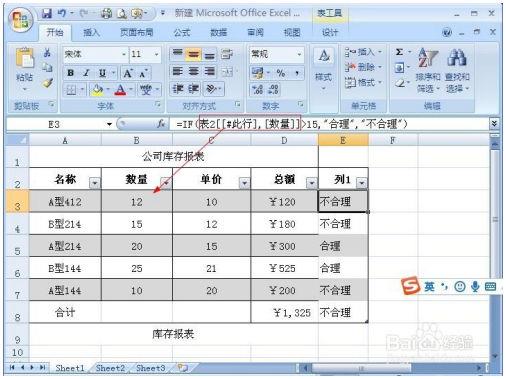The image size is (506, 379).
Task: Open the font size dropdown
Action: tap(156, 54)
